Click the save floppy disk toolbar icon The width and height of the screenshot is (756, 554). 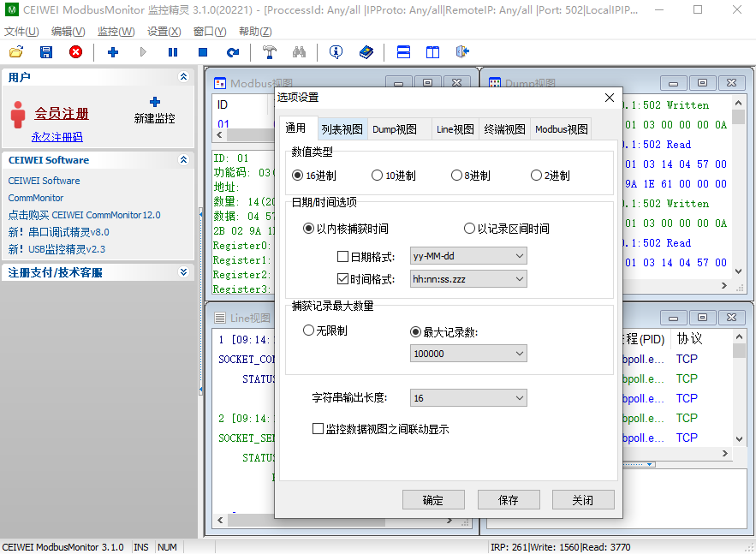coord(45,52)
